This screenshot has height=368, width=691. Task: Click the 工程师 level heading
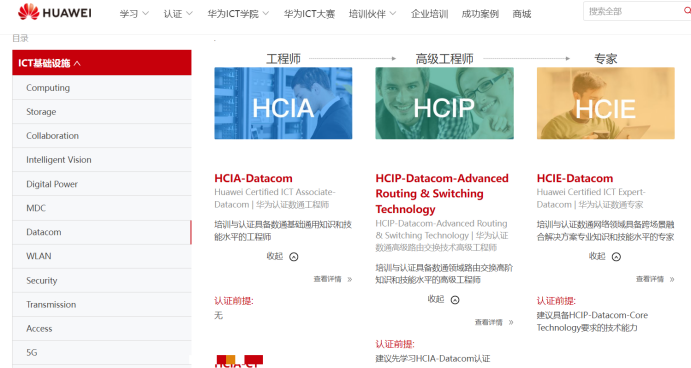pos(283,59)
